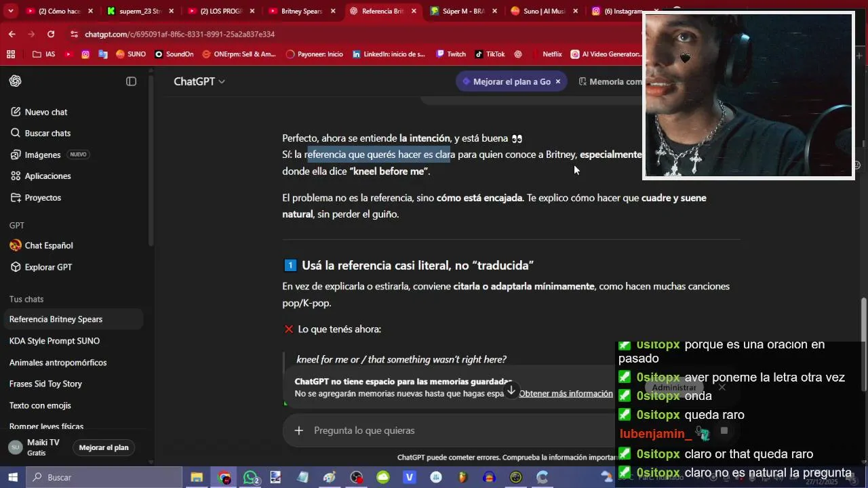Expand the ChatGPT model dropdown
The image size is (868, 488).
tap(199, 81)
